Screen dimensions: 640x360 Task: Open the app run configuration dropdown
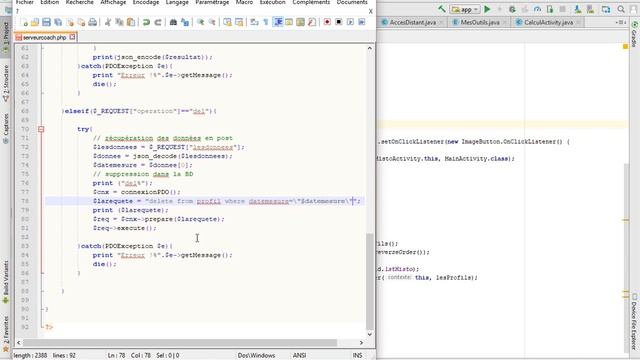click(465, 9)
